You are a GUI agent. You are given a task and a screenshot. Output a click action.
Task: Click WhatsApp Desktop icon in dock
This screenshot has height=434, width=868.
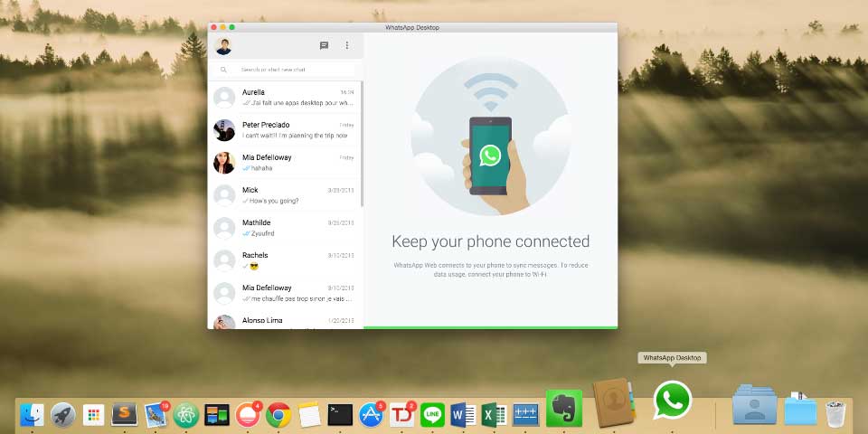672,400
